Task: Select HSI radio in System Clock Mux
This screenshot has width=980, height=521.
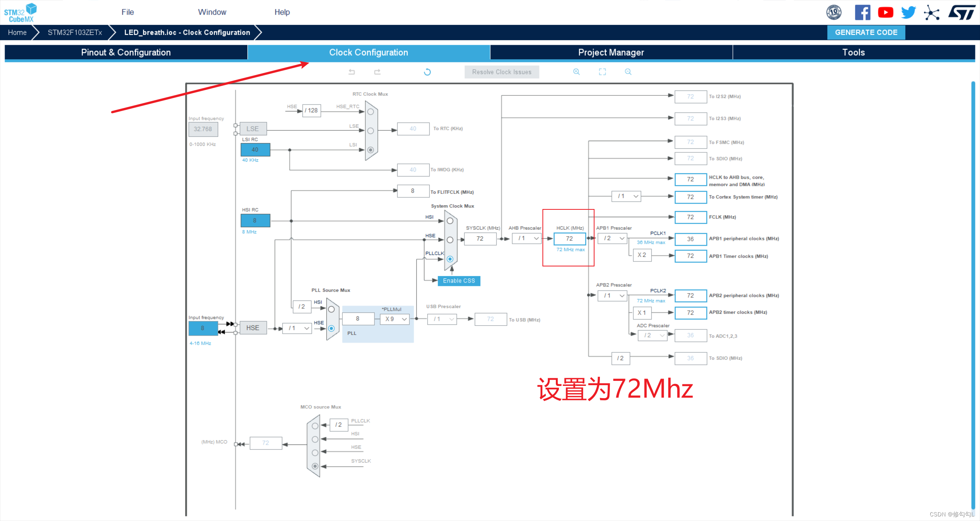Action: coord(450,221)
